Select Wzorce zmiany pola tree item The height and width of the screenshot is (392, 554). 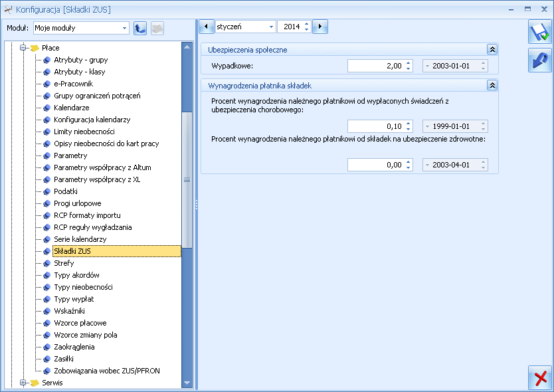(x=85, y=335)
